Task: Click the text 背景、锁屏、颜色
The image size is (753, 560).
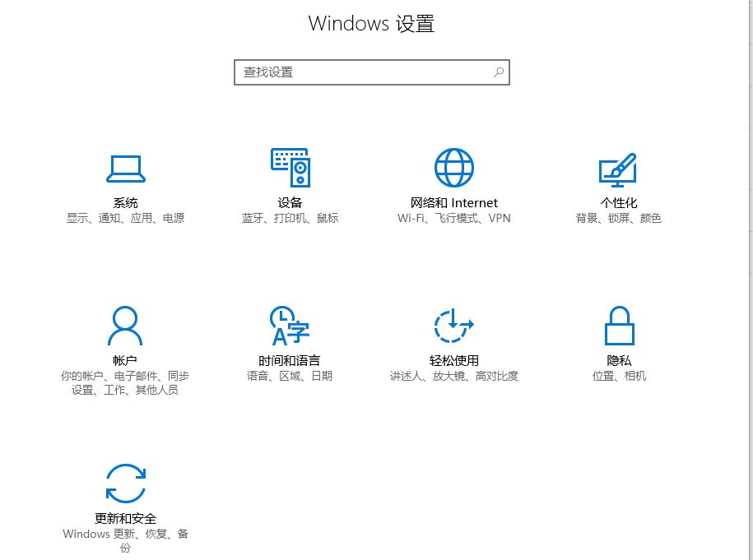Action: (x=619, y=219)
